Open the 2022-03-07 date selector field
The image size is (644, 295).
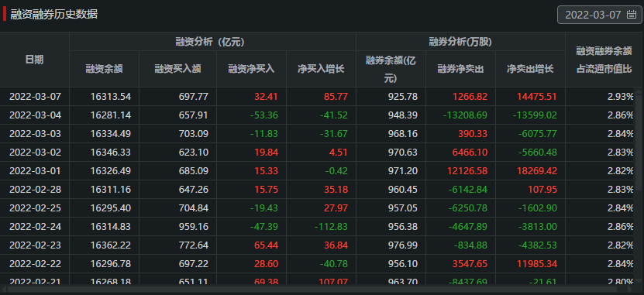599,15
